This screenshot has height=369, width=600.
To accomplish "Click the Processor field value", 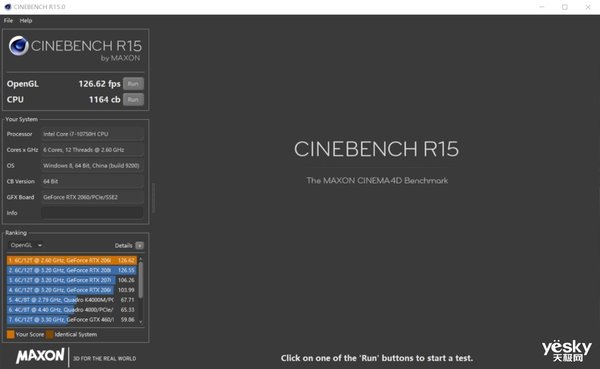I will (x=92, y=134).
